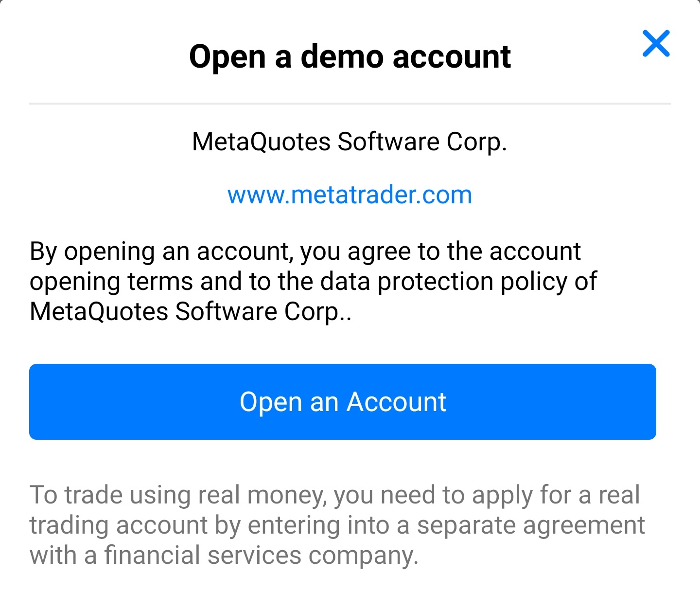
Task: Click the divider line below the heading
Action: (350, 104)
